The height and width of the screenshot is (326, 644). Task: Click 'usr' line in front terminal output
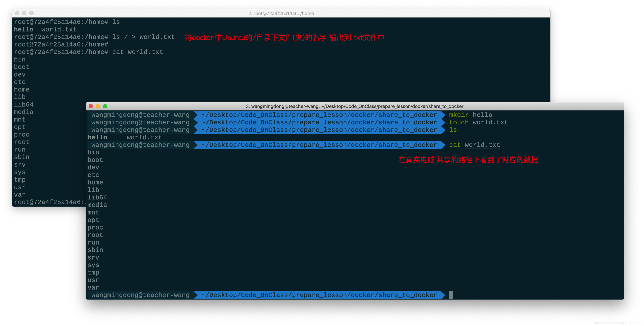(93, 280)
